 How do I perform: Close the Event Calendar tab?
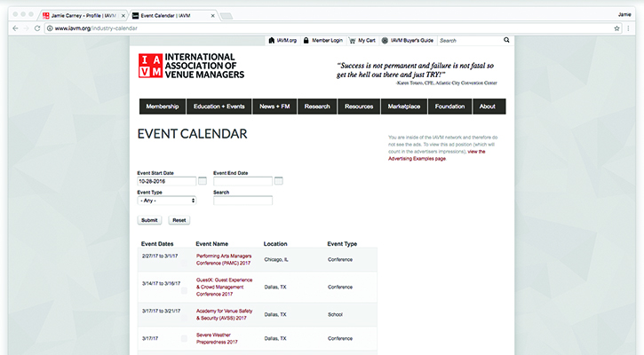[x=213, y=16]
